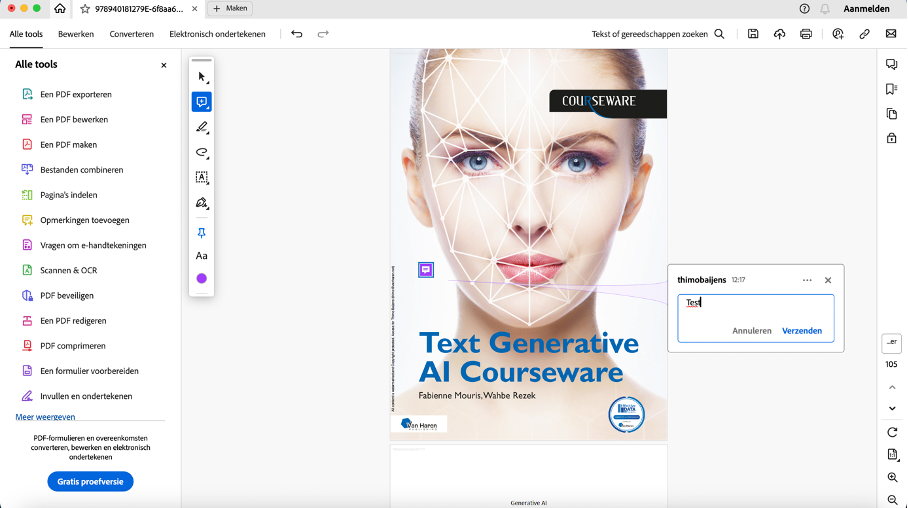908x508 pixels.
Task: Start the Gratis proefversie
Action: [90, 481]
